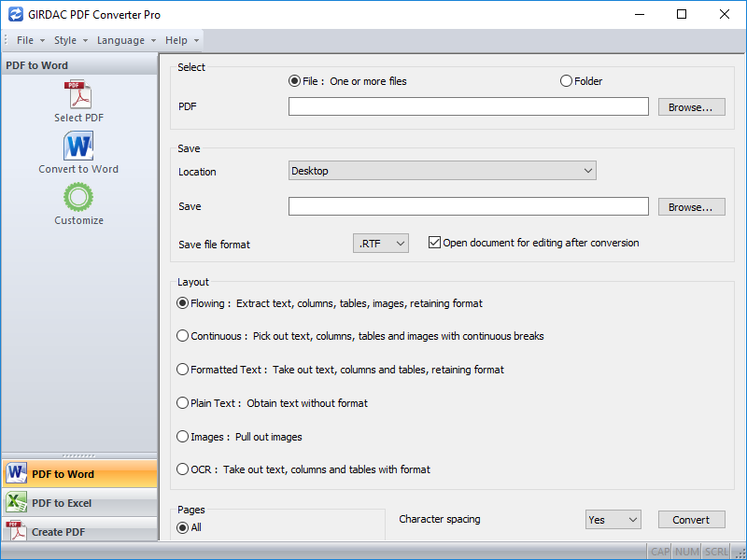
Task: Click the CAP indicator in the status bar
Action: (x=660, y=552)
